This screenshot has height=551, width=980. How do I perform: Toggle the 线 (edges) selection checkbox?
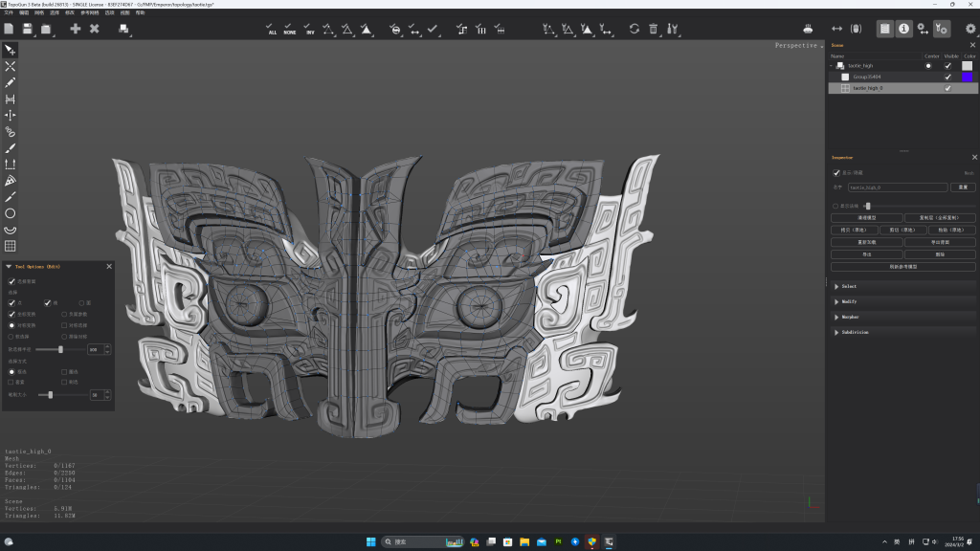tap(48, 303)
